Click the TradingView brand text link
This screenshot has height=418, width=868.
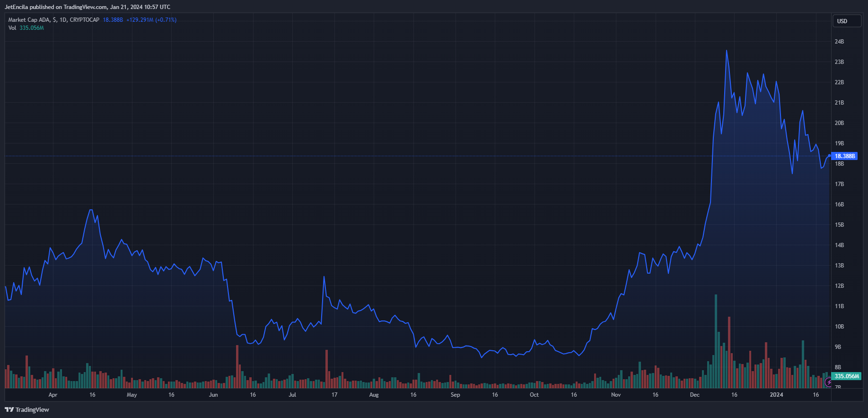pos(32,409)
